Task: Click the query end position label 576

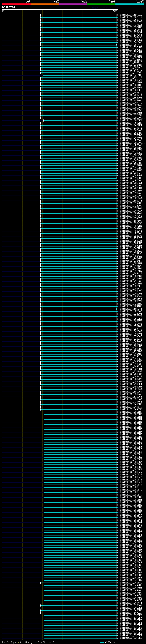Action: click(115, 11)
